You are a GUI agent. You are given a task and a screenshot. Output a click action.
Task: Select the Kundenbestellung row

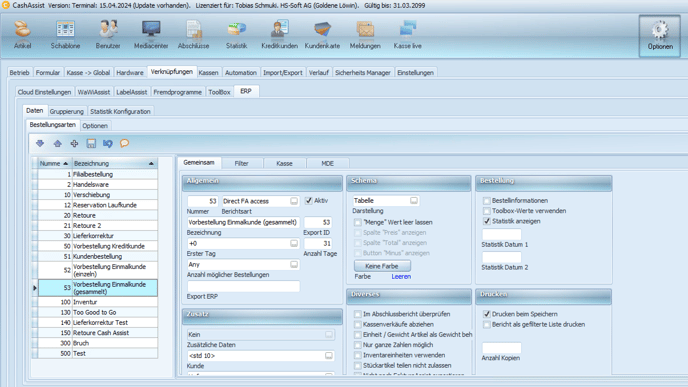(x=97, y=256)
